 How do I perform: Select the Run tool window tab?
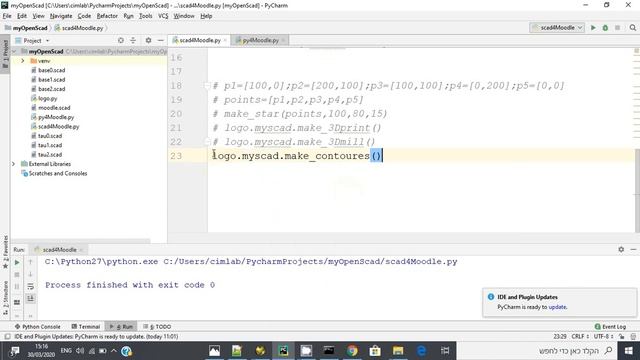pos(121,327)
